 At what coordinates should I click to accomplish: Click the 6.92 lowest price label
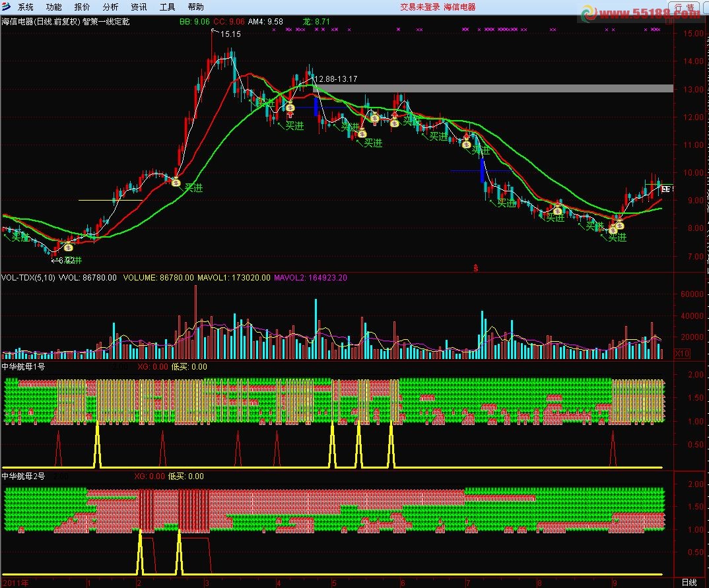pos(67,260)
